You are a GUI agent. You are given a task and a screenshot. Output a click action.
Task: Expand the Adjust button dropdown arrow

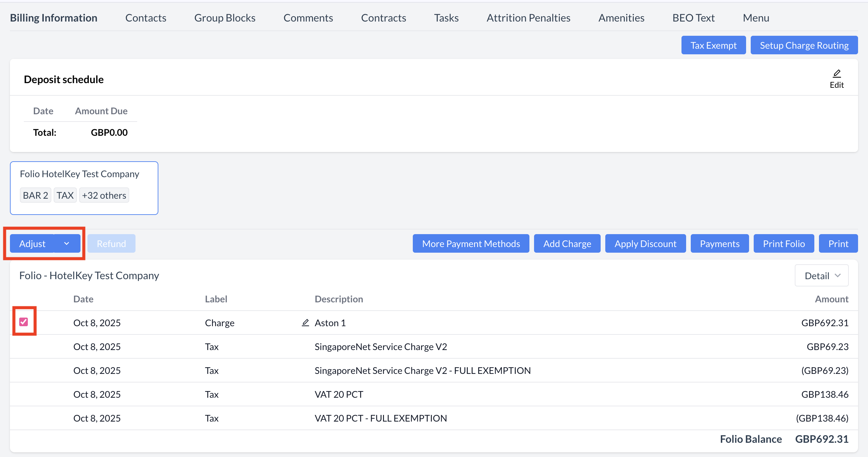click(x=67, y=243)
